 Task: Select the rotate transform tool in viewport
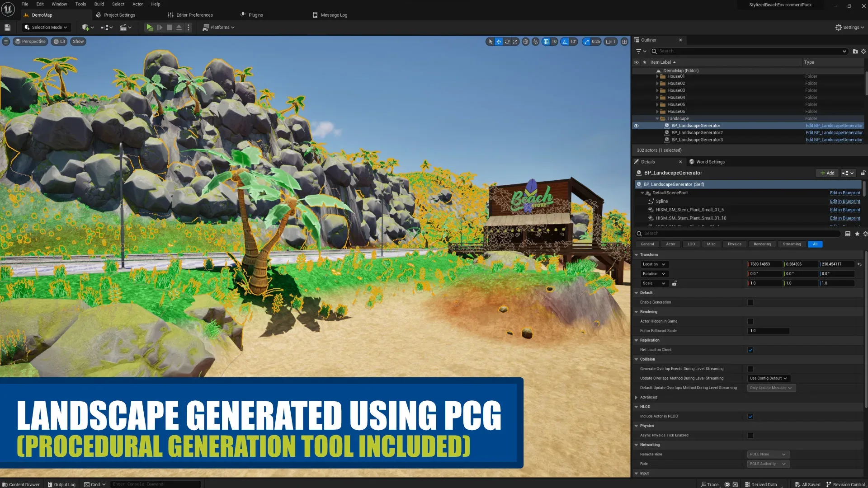coord(507,42)
